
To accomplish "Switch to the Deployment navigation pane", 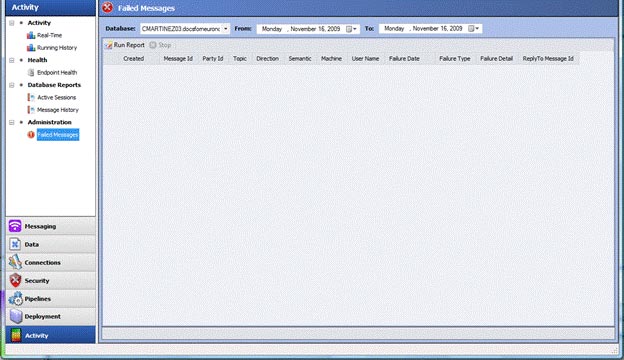I will (51, 317).
